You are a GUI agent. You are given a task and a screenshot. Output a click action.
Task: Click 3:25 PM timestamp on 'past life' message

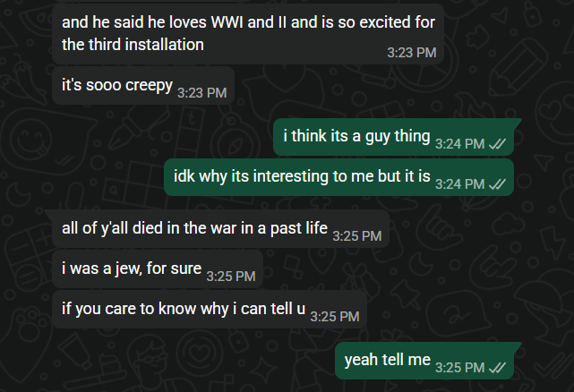coord(357,236)
